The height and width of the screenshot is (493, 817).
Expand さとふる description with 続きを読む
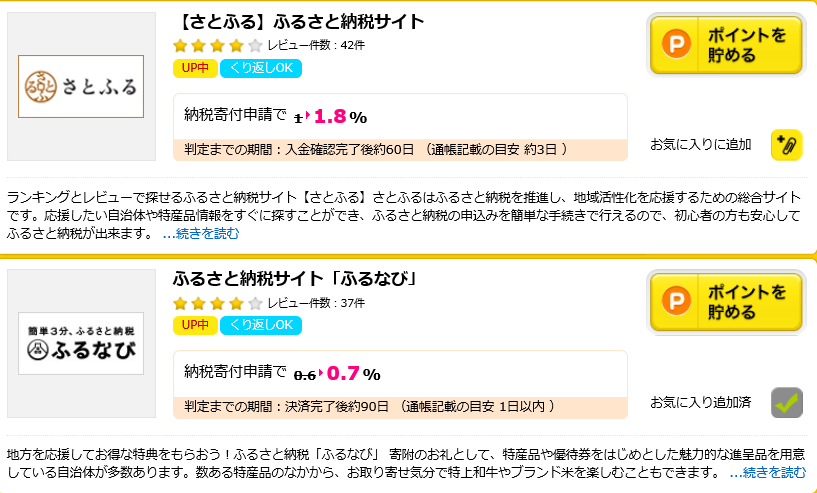(201, 233)
